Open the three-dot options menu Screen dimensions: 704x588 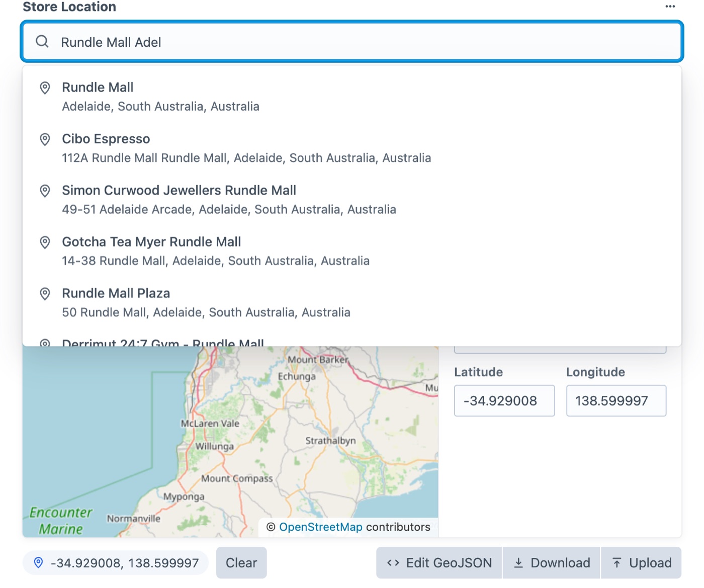[x=670, y=7]
